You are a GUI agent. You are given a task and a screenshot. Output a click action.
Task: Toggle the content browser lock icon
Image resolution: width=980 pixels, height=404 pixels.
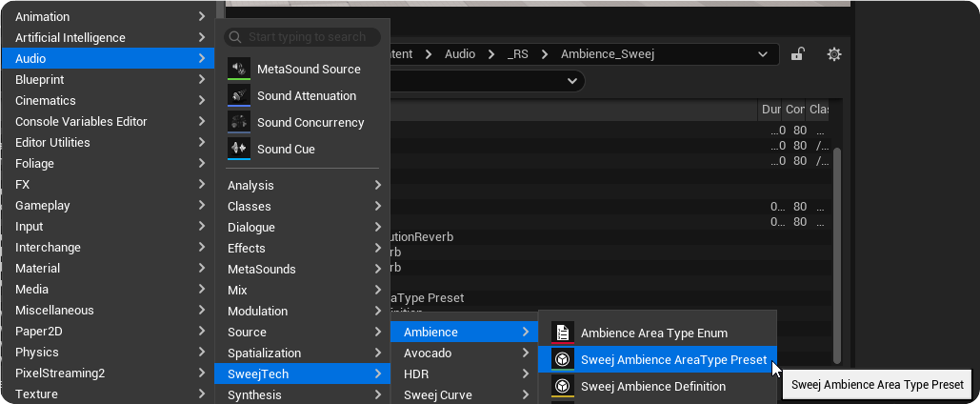[797, 54]
